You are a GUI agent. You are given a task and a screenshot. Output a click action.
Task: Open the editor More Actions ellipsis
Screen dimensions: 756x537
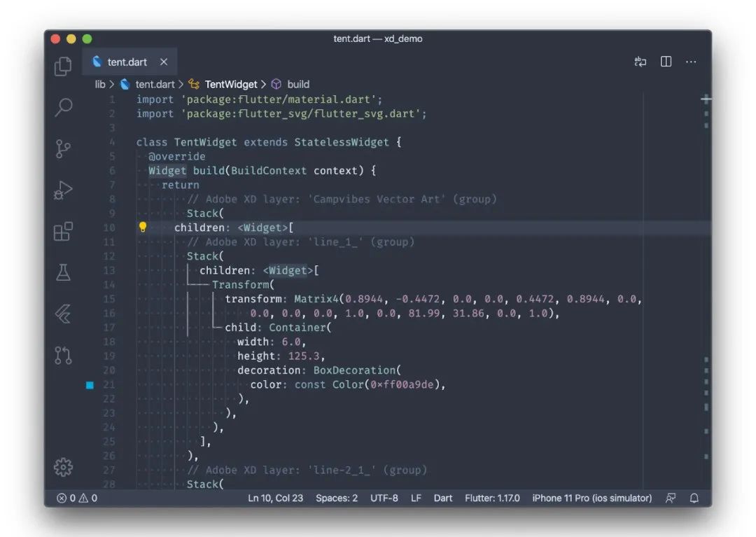tap(691, 62)
